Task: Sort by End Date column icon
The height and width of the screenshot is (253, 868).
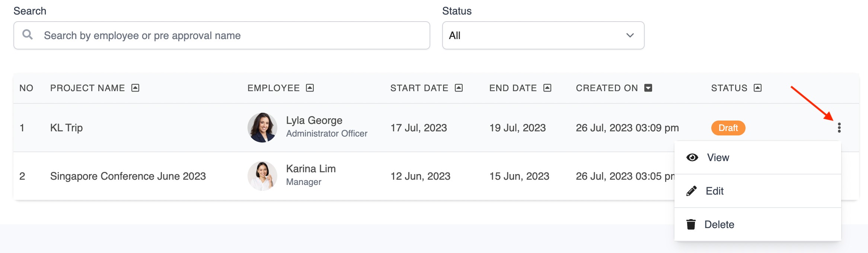Action: (547, 88)
